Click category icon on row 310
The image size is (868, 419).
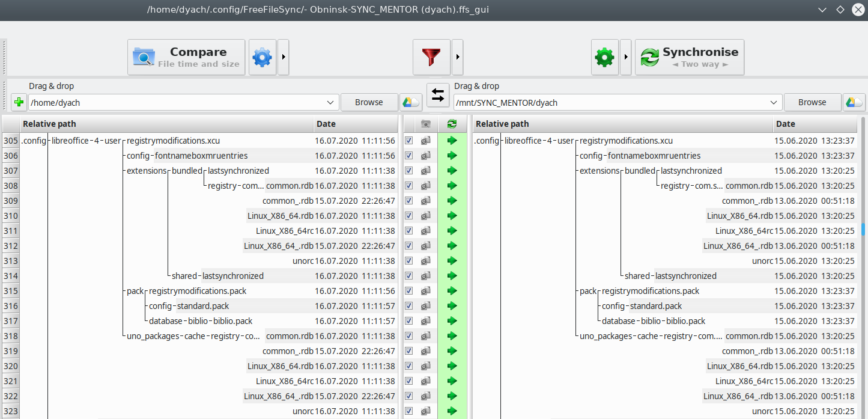pyautogui.click(x=426, y=216)
